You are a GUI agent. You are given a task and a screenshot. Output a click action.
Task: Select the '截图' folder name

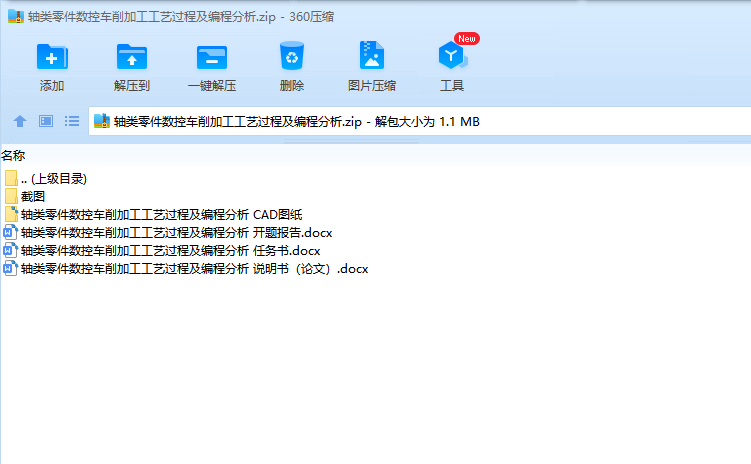[33, 196]
